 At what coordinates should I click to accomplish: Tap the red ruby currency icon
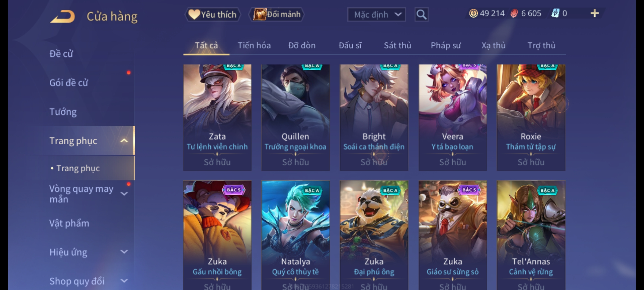click(514, 13)
